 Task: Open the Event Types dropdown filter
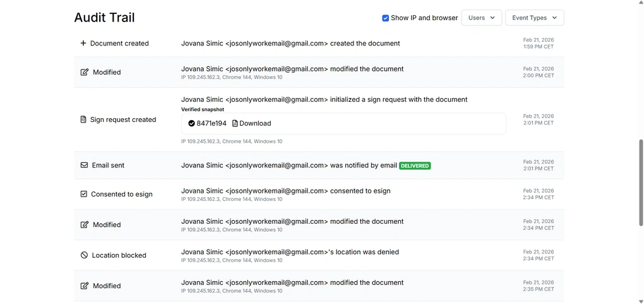[x=534, y=18]
